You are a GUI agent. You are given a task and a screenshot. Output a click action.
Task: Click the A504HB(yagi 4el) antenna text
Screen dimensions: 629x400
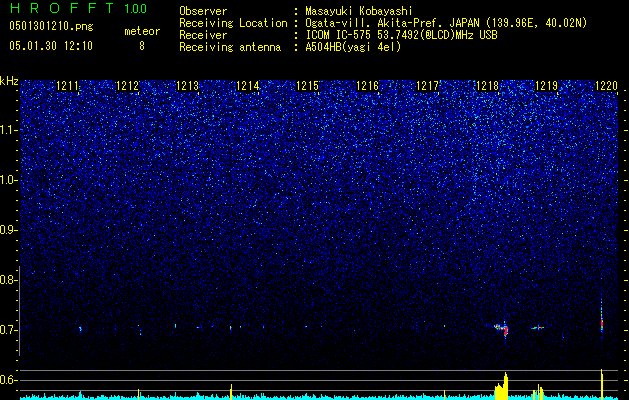pyautogui.click(x=353, y=47)
